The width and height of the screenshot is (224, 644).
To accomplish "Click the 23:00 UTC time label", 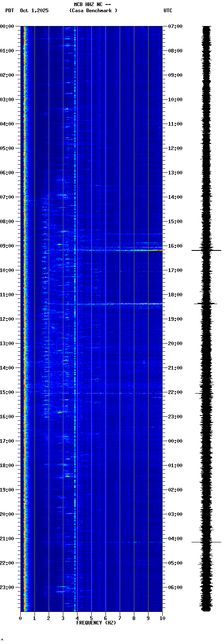I will pos(175,417).
